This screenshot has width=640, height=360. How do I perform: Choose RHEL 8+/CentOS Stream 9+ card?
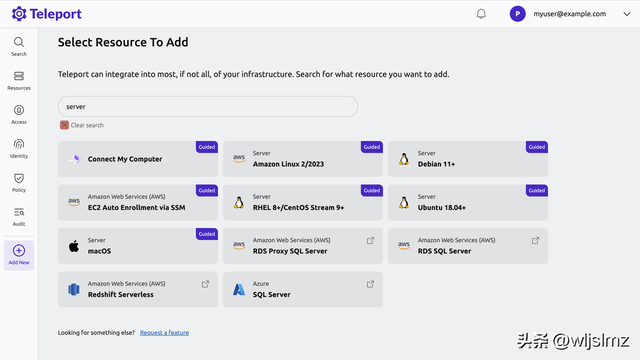pos(303,202)
